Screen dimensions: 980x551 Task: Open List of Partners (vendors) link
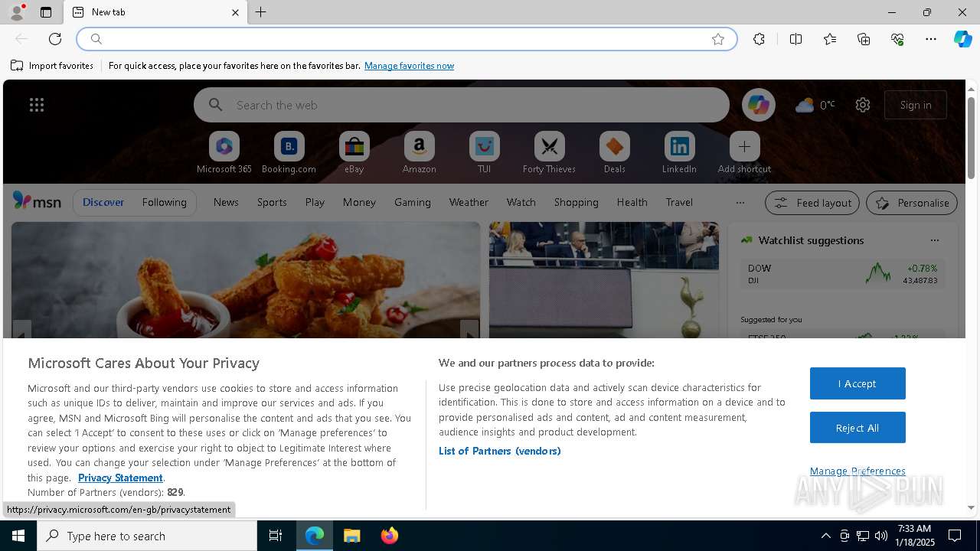tap(500, 451)
